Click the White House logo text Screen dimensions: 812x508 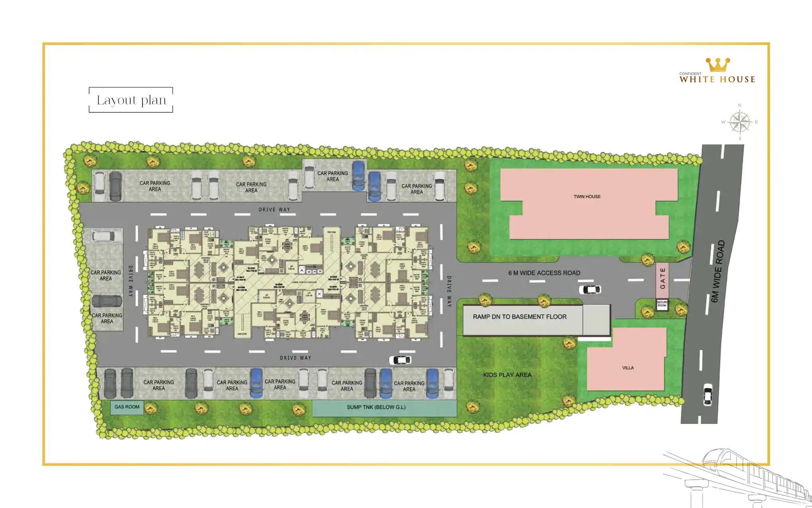point(717,79)
